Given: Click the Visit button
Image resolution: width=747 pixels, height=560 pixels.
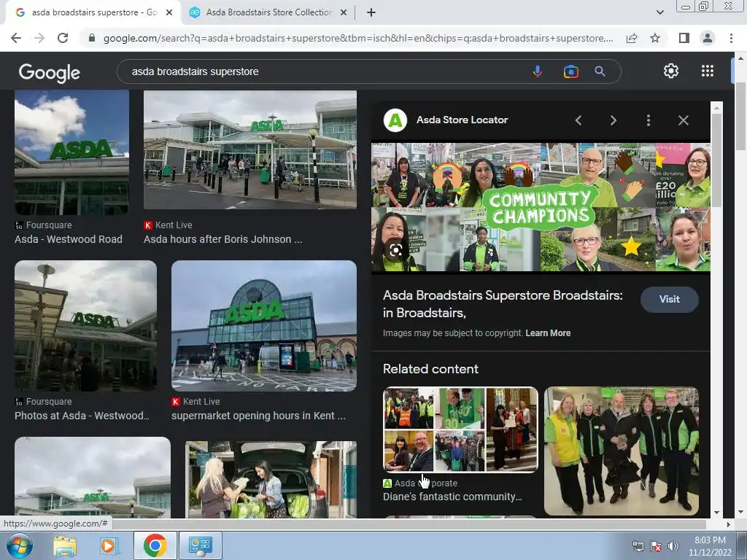Looking at the screenshot, I should point(670,299).
